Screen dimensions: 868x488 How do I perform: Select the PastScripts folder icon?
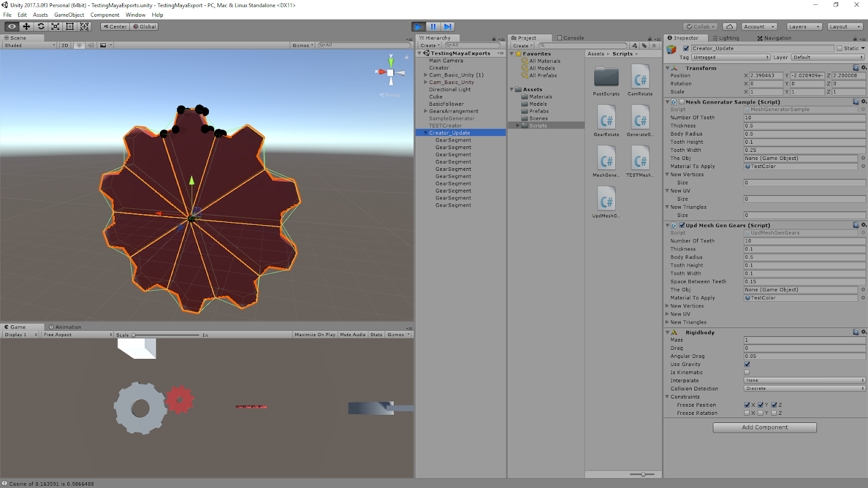[x=606, y=77]
